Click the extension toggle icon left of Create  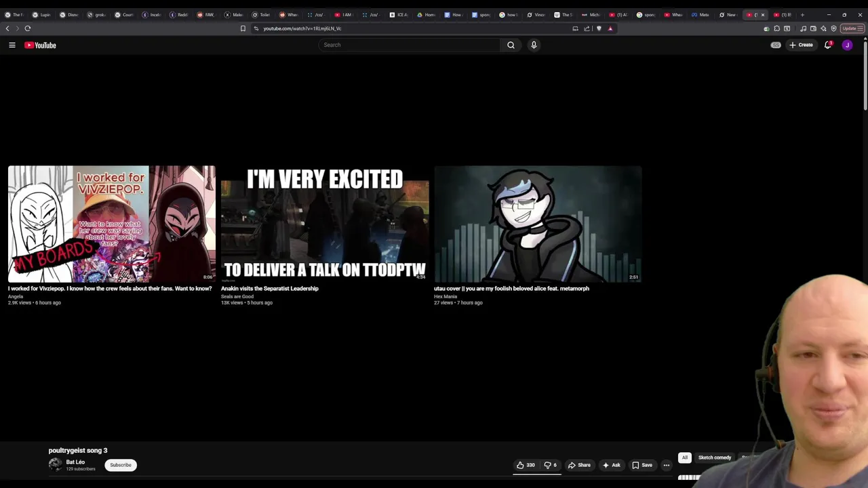point(776,45)
